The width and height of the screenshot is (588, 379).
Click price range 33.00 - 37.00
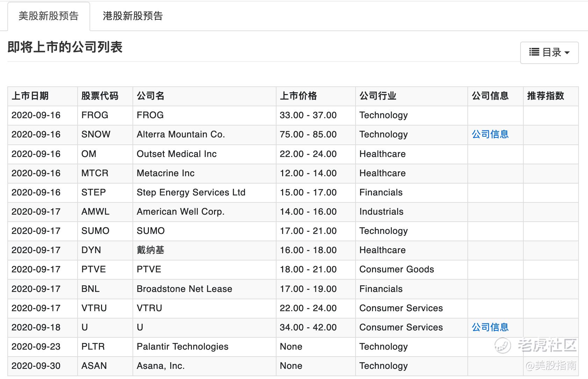click(x=308, y=115)
